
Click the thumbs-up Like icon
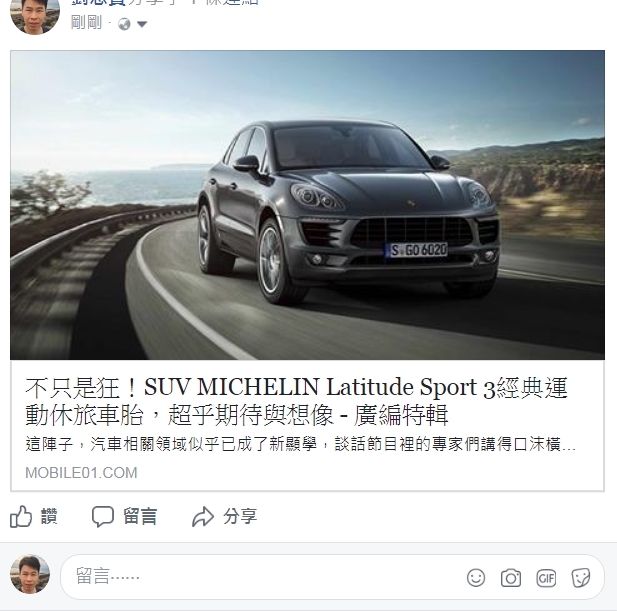21,516
